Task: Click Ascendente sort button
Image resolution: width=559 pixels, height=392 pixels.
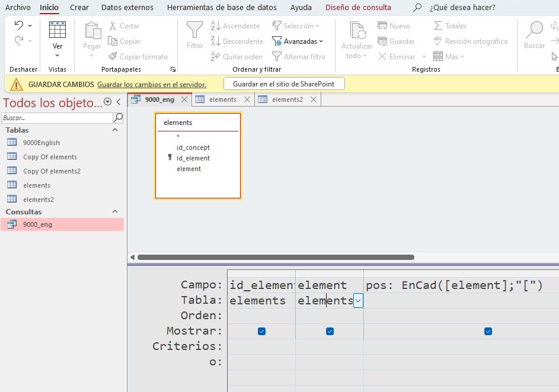Action: pos(235,26)
